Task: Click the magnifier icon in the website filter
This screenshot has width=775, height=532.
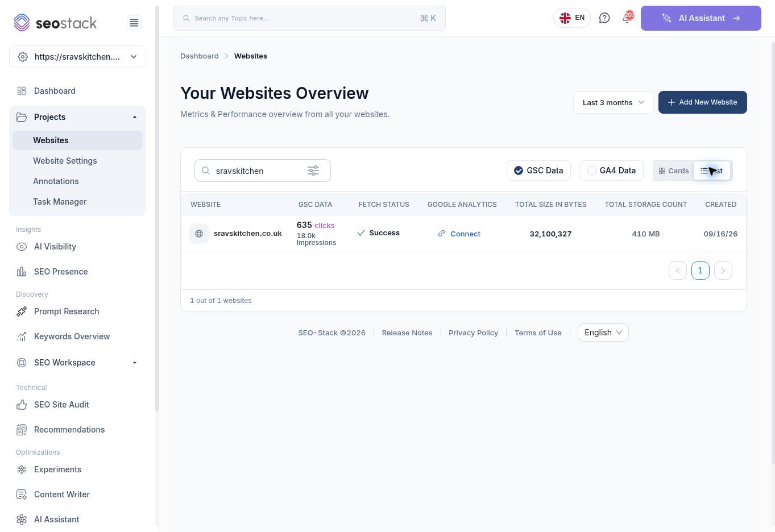Action: tap(206, 171)
